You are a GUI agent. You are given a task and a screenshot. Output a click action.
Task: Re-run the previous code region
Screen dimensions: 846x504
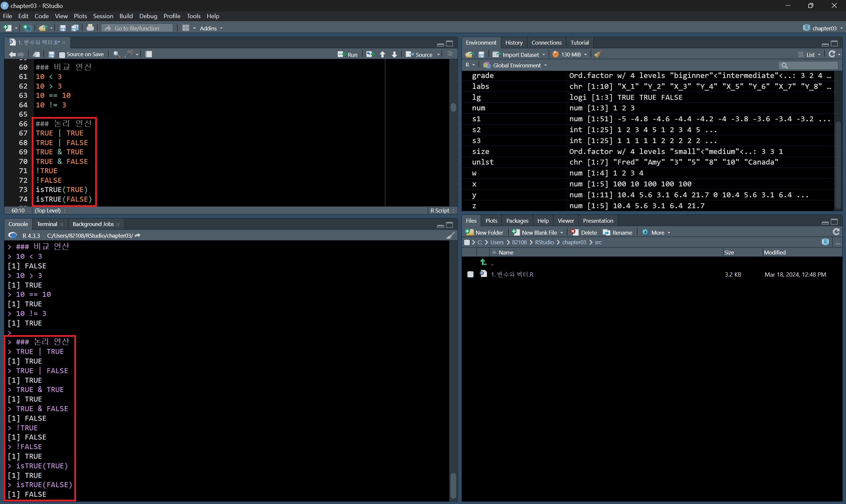click(x=370, y=54)
